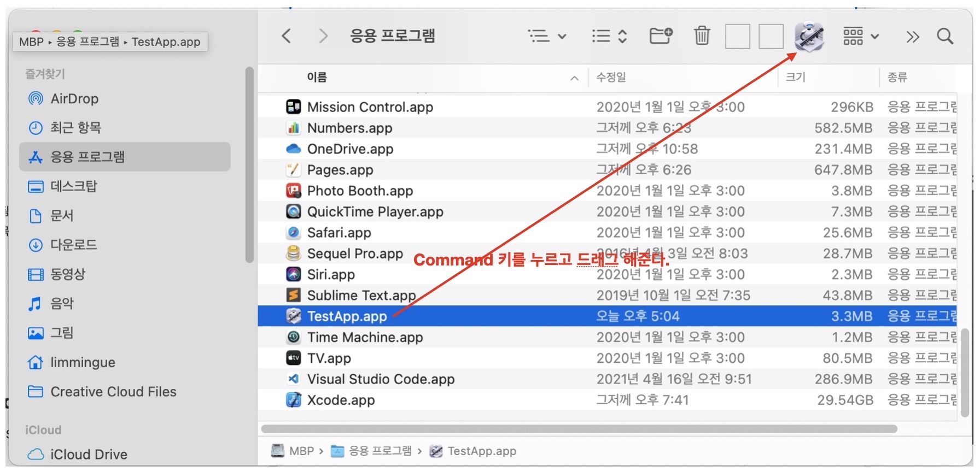Click date 2021년 4월 16일 오전 9:51

(x=674, y=379)
